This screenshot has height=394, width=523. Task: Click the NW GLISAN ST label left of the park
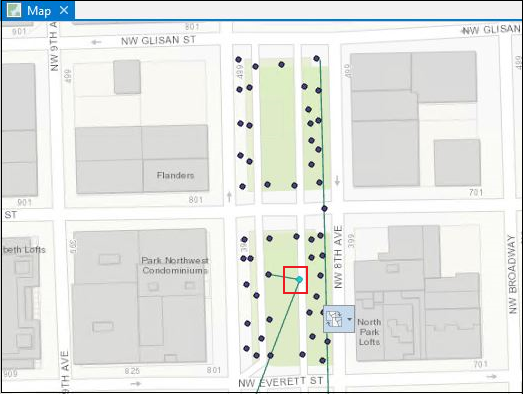pos(158,40)
